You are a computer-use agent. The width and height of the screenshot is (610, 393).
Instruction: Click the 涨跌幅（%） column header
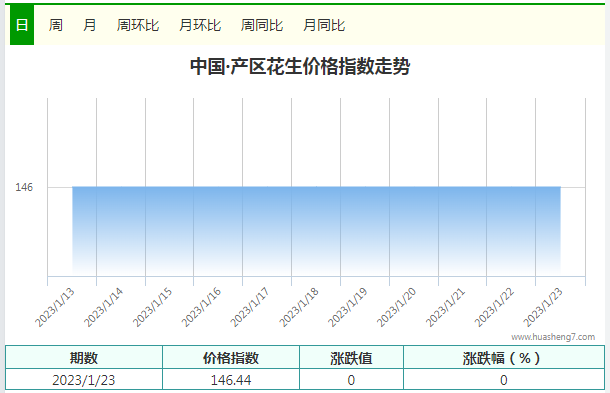click(504, 358)
